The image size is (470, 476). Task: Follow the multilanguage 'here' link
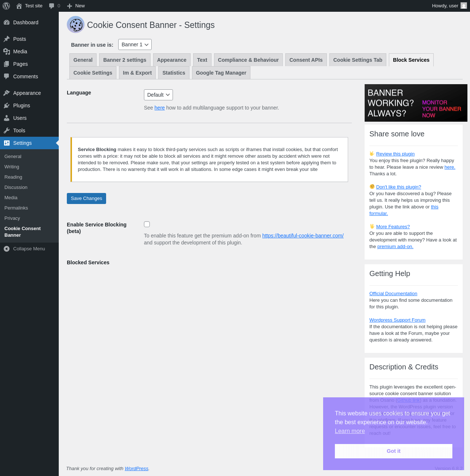tap(160, 108)
